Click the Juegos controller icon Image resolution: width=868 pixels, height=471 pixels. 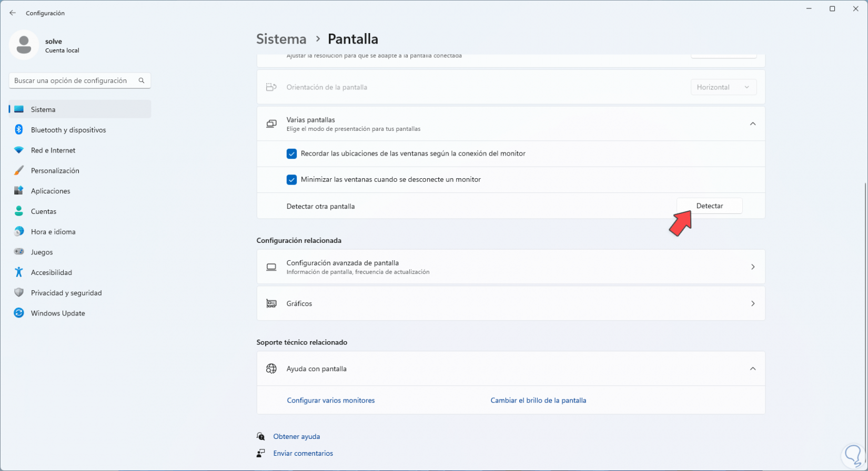coord(19,252)
